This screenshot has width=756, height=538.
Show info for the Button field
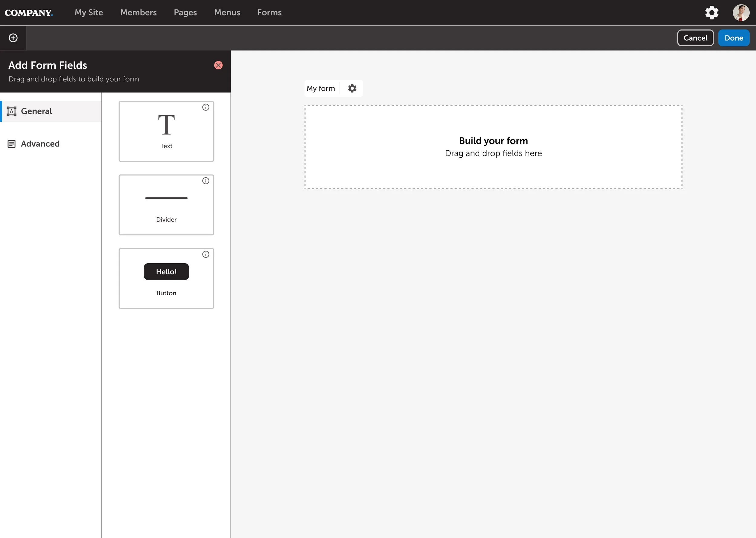pos(206,254)
